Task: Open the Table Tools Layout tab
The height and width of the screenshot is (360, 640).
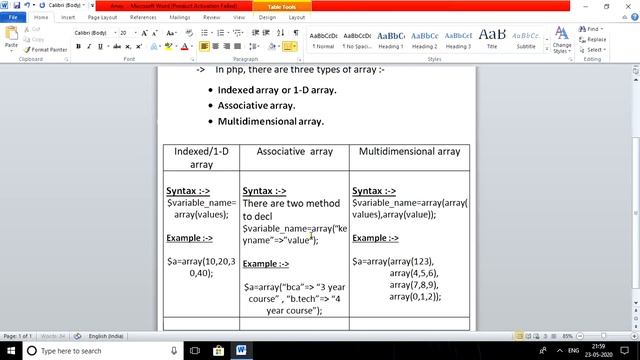Action: point(297,18)
